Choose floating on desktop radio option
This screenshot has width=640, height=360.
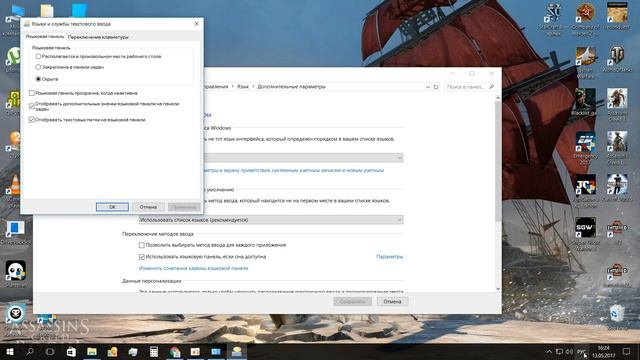(38, 56)
